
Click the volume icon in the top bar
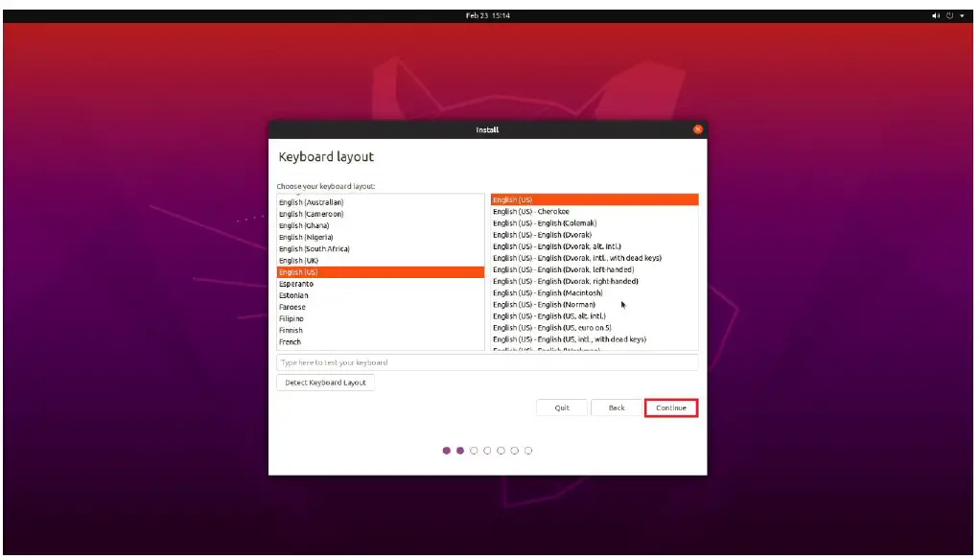936,15
